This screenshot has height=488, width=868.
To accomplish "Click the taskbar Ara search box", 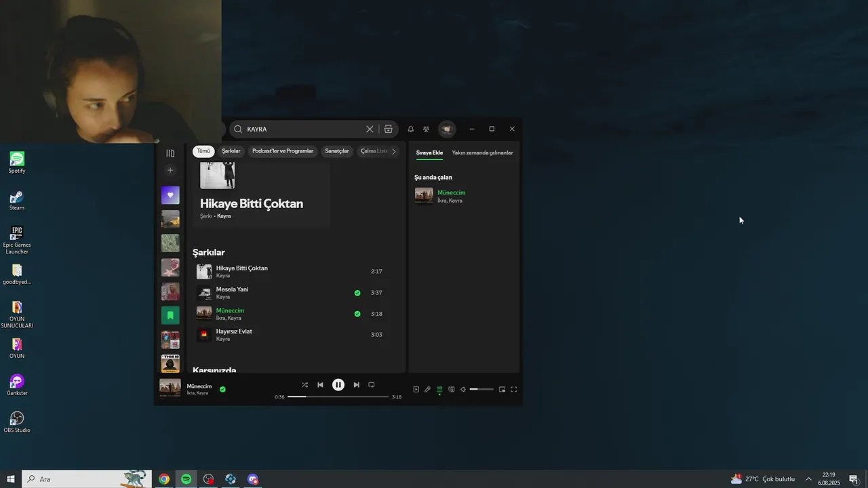I will click(86, 479).
